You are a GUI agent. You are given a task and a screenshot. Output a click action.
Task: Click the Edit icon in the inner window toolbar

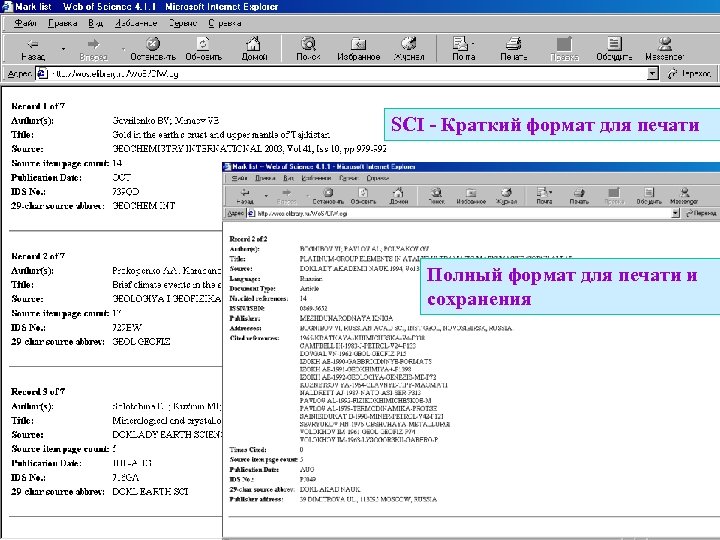click(x=614, y=192)
